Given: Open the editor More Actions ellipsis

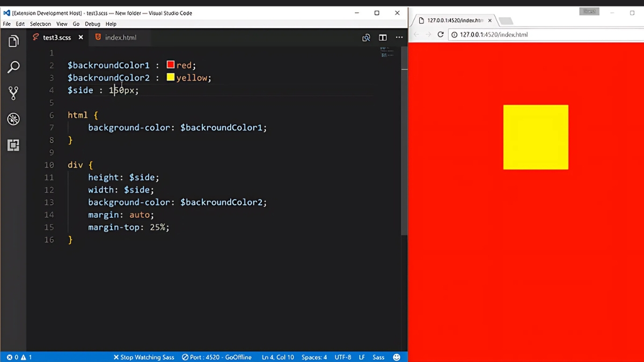Looking at the screenshot, I should click(399, 38).
